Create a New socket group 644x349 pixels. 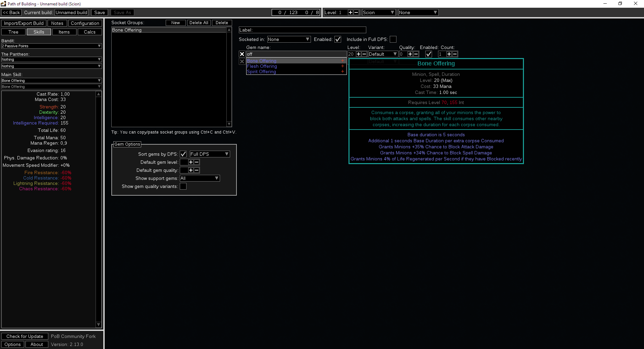[176, 23]
